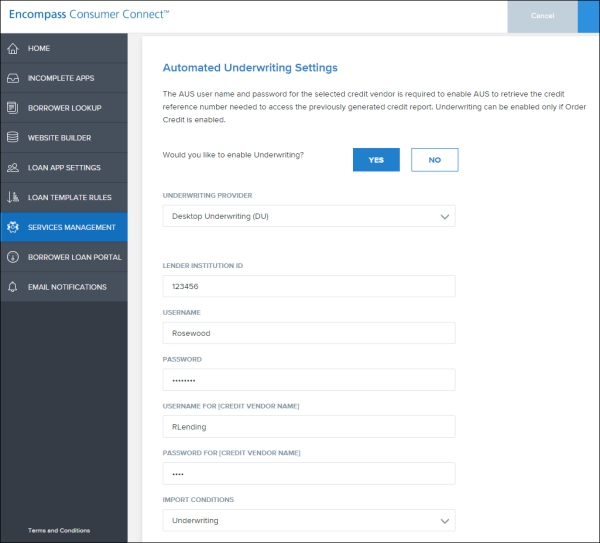Click the Home house icon
The width and height of the screenshot is (600, 543).
[x=13, y=48]
